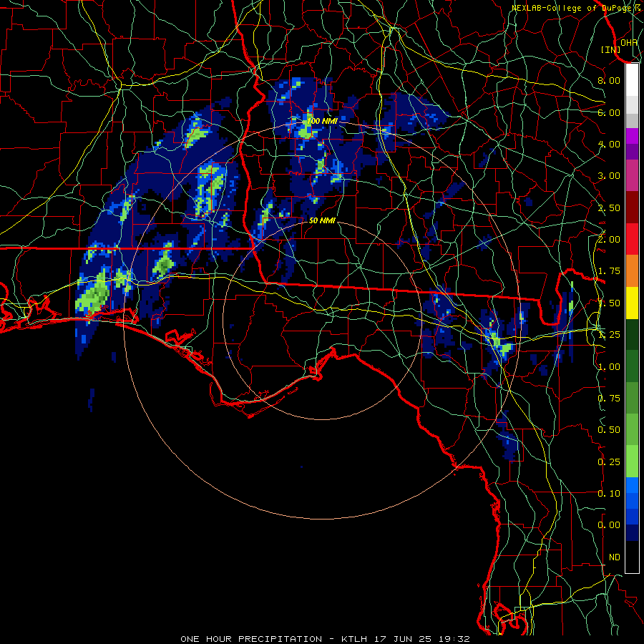Click the white swatch at the legend top
The height and width of the screenshot is (644, 644).
(x=632, y=79)
